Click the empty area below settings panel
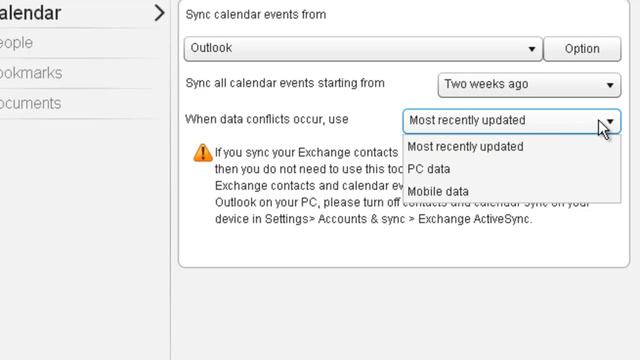Image resolution: width=640 pixels, height=360 pixels. [x=404, y=314]
